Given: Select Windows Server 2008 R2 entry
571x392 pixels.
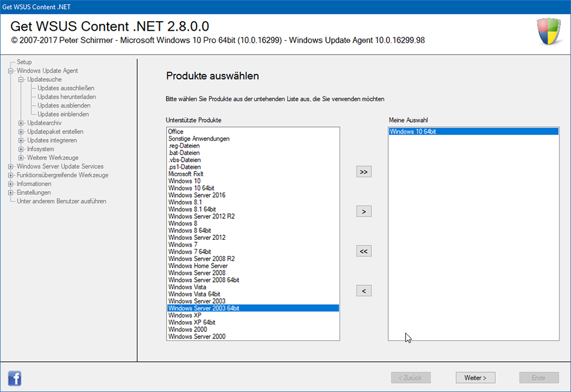Looking at the screenshot, I should click(253, 259).
